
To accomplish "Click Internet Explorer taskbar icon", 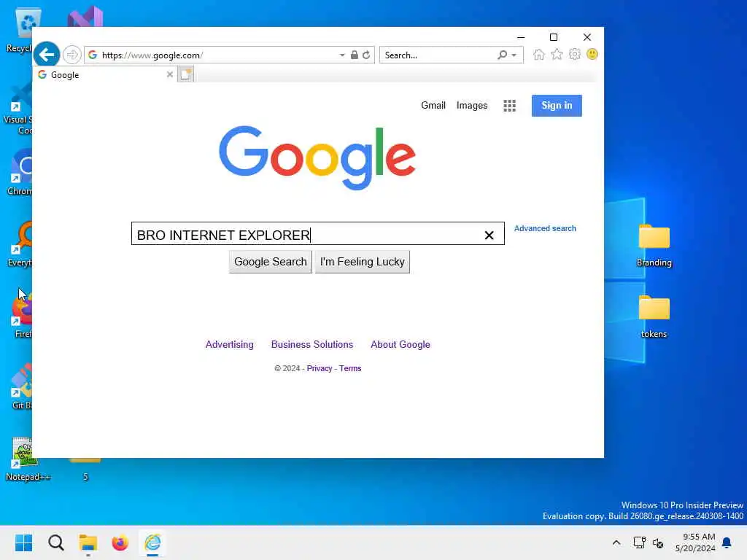I will [152, 542].
